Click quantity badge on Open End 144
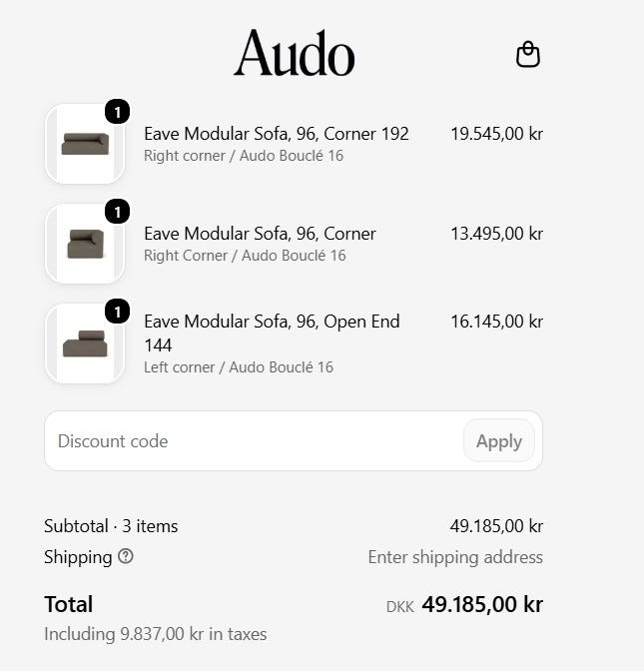This screenshot has height=671, width=644. pyautogui.click(x=117, y=312)
